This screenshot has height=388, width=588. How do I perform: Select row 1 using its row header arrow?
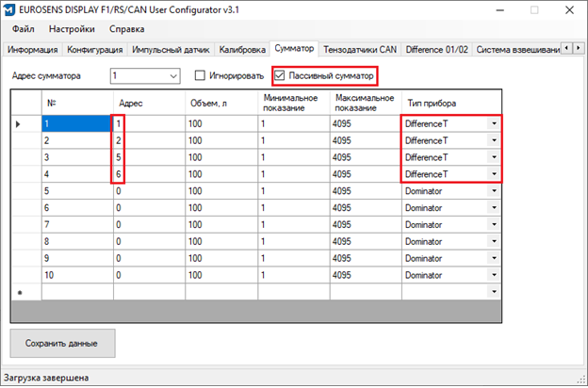click(x=25, y=123)
